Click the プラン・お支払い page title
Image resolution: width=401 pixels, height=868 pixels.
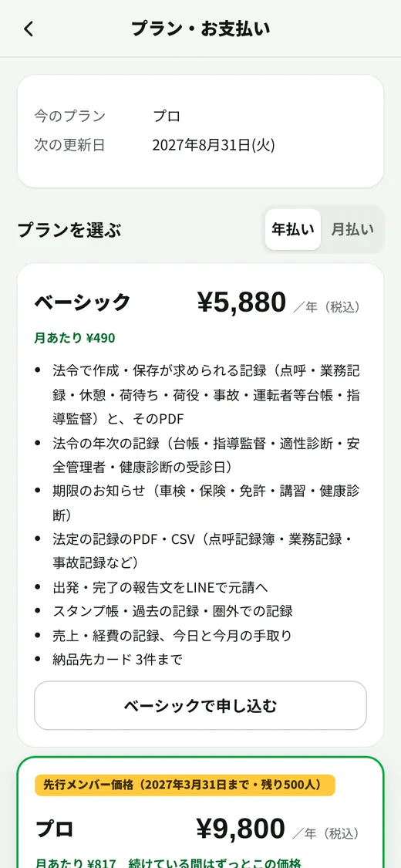coord(200,29)
